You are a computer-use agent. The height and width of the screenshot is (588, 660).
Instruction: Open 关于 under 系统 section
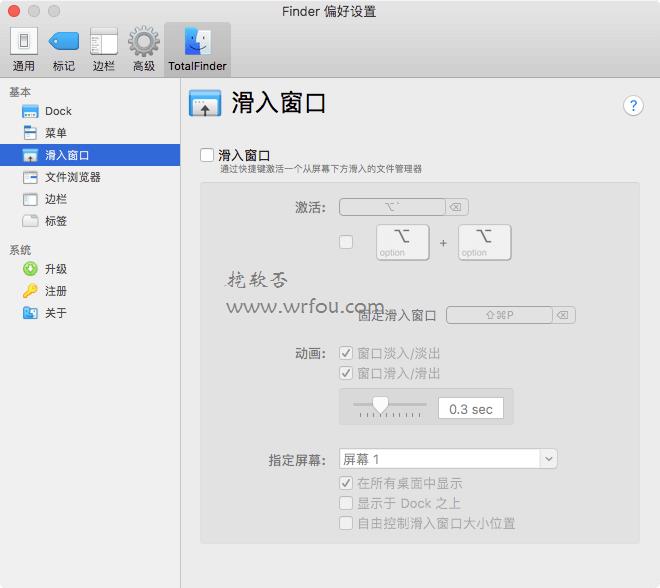pyautogui.click(x=90, y=313)
